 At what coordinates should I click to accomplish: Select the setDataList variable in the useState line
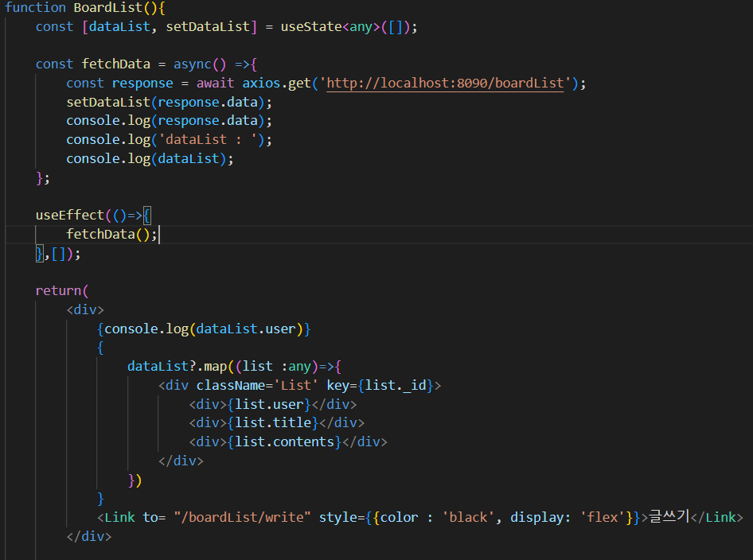click(208, 26)
